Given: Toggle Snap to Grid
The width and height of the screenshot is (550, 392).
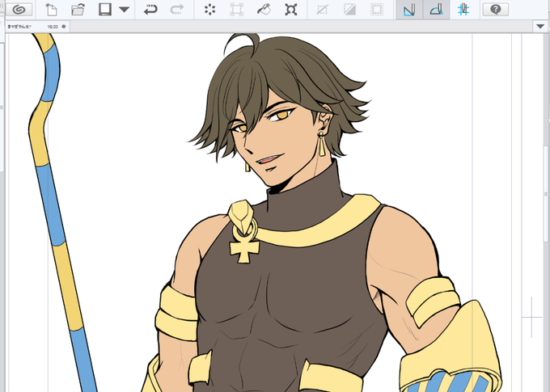Looking at the screenshot, I should (463, 10).
